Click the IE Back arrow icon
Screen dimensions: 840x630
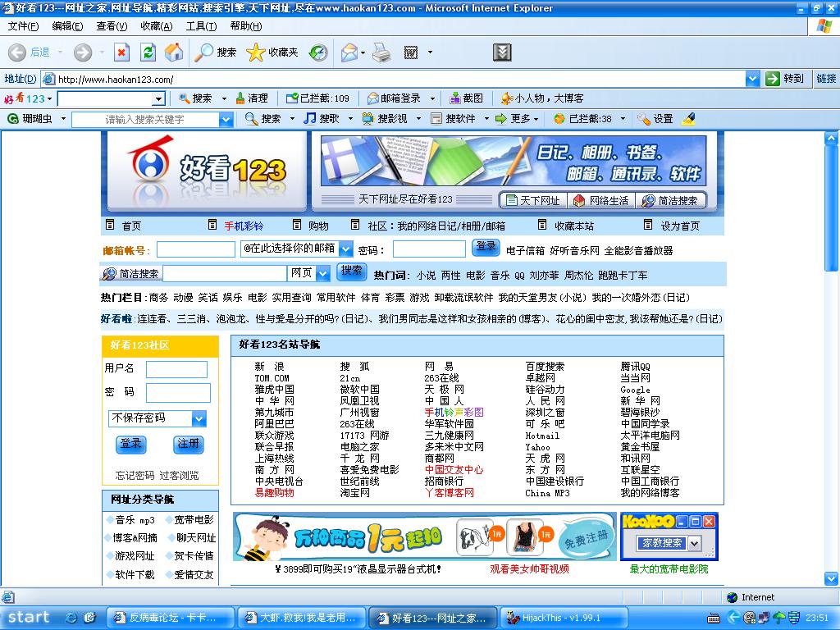(x=16, y=52)
